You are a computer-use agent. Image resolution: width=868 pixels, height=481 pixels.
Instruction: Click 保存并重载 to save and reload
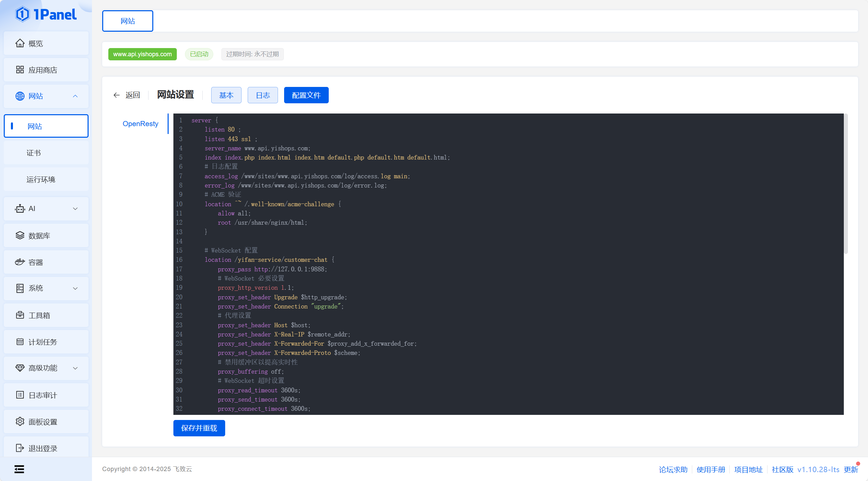tap(199, 428)
